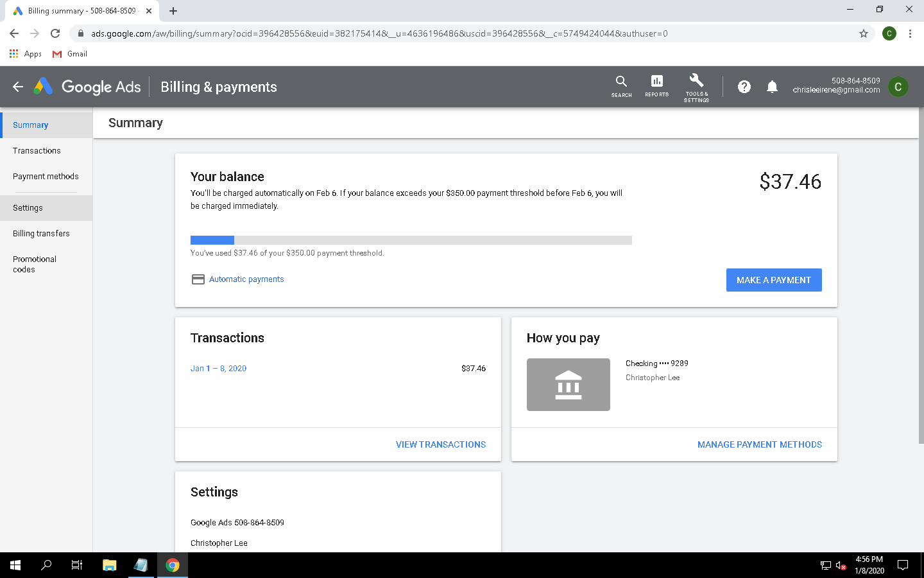Open Settings in the billing sidebar
The width and height of the screenshot is (924, 578).
click(46, 208)
